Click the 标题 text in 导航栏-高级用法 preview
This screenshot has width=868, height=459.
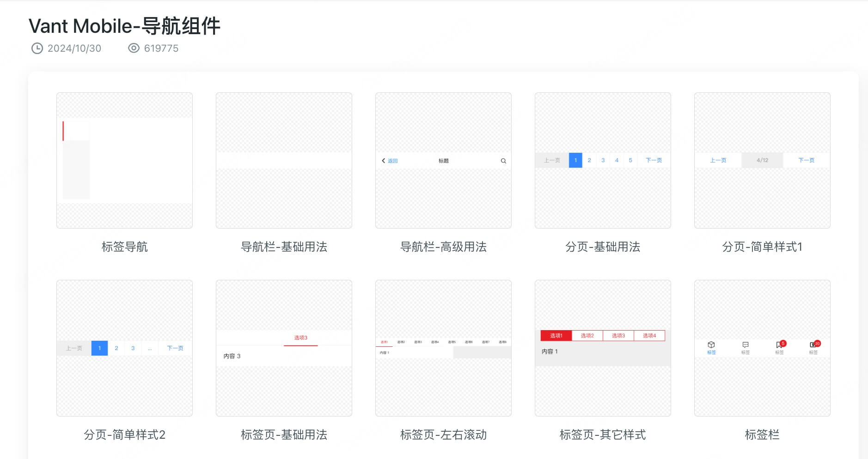(x=444, y=161)
